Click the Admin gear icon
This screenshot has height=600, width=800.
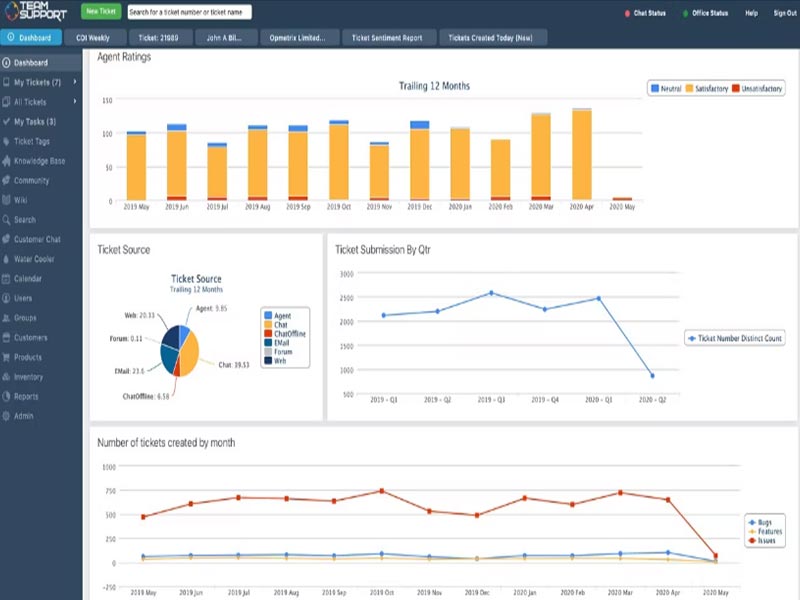(7, 416)
